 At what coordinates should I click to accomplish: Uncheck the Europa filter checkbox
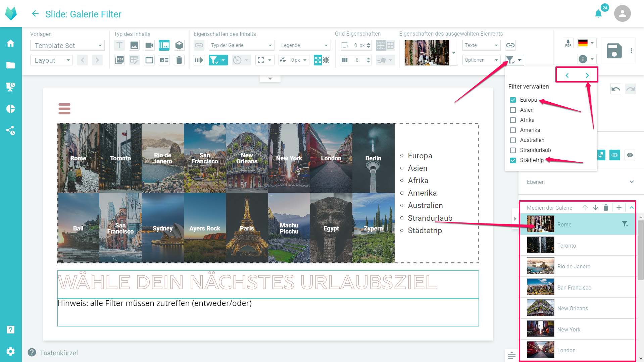[x=513, y=100]
